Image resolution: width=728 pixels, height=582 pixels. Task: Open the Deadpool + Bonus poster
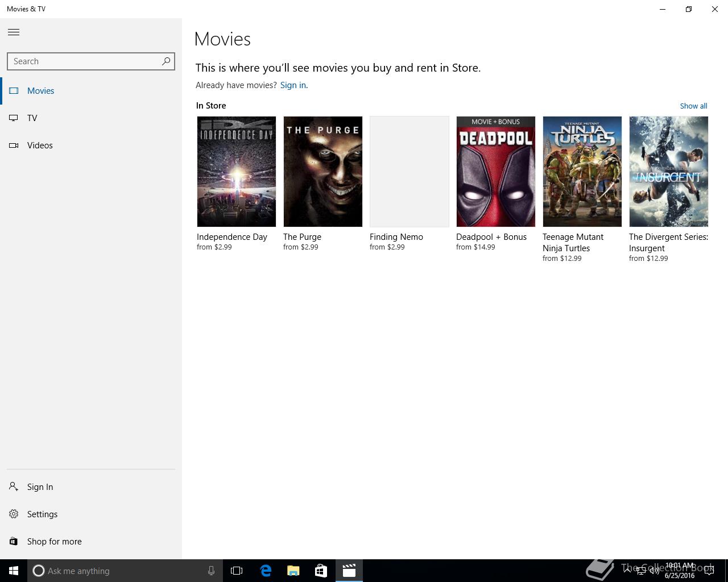tap(496, 172)
